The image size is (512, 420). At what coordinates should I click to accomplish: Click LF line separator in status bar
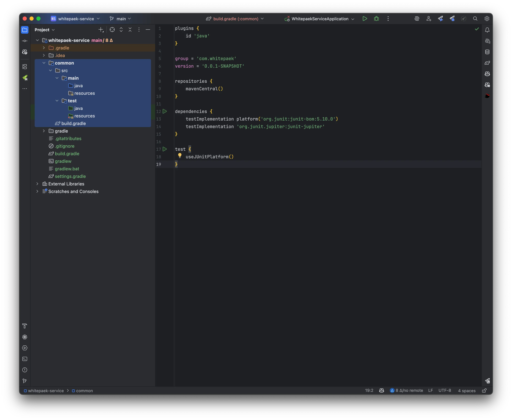tap(430, 390)
